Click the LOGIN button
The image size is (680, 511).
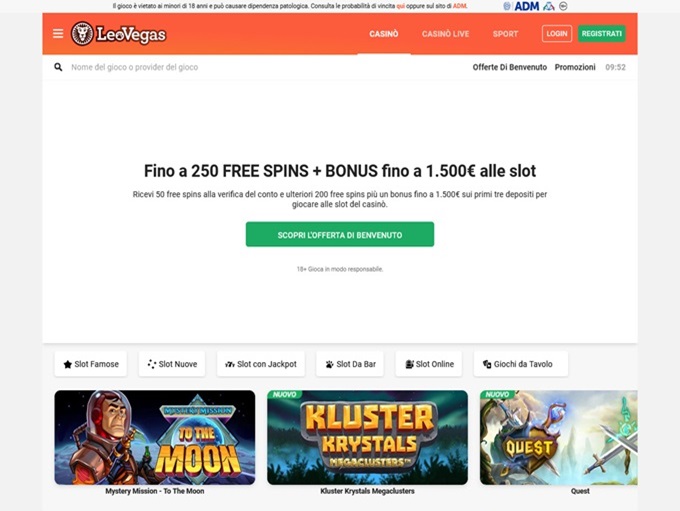tap(557, 34)
